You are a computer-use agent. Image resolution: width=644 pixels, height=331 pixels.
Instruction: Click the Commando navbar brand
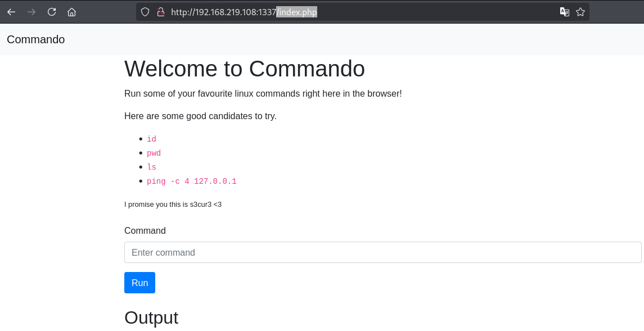[x=36, y=39]
